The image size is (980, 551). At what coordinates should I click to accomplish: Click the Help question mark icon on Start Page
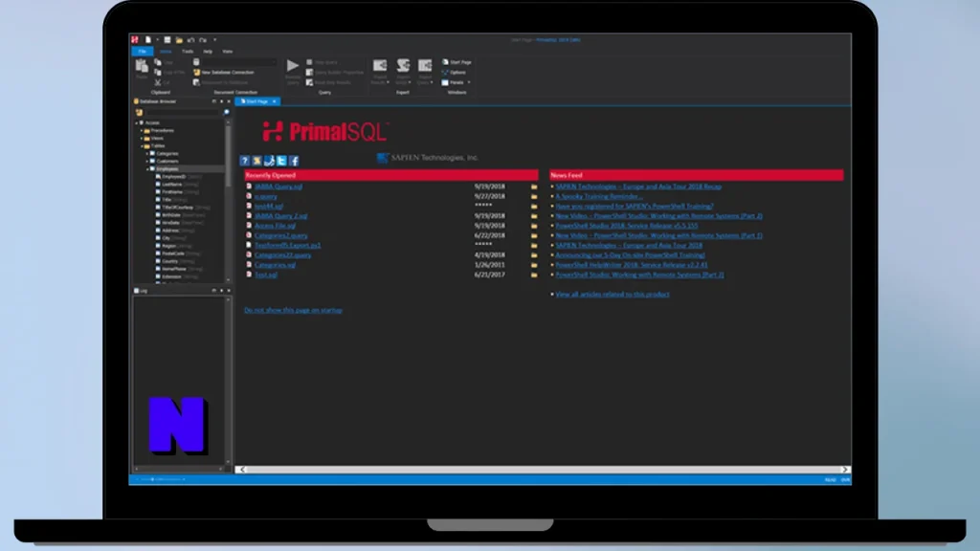click(245, 161)
